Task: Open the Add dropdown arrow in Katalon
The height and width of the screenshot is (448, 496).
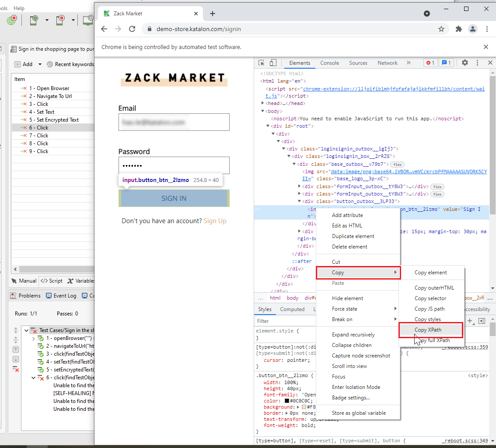Action: coord(40,64)
